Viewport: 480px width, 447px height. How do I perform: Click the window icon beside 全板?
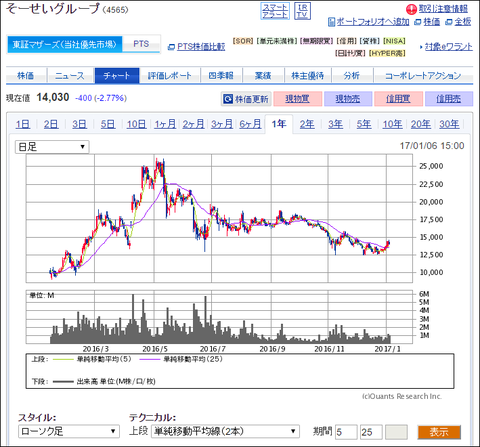(x=449, y=22)
